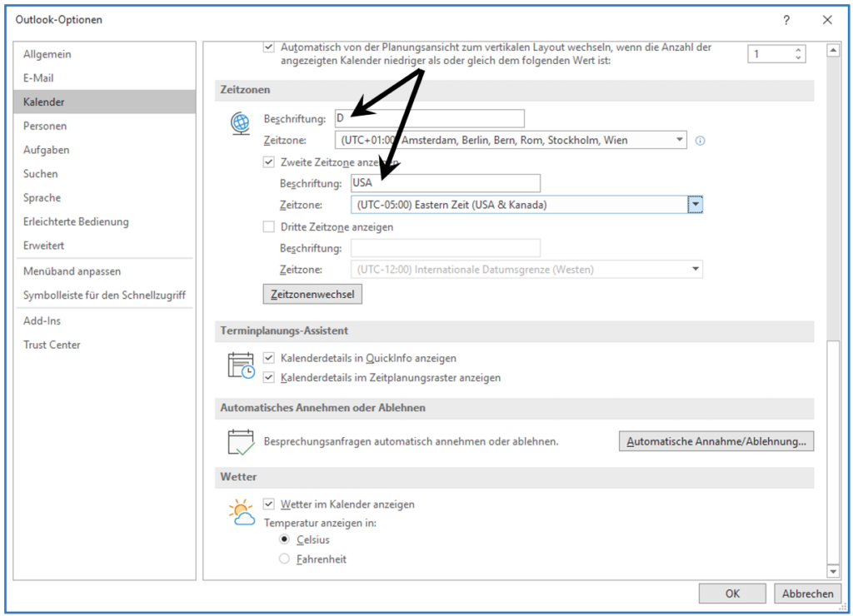The width and height of the screenshot is (853, 616).
Task: Click the scrollbar down arrow
Action: (x=833, y=571)
